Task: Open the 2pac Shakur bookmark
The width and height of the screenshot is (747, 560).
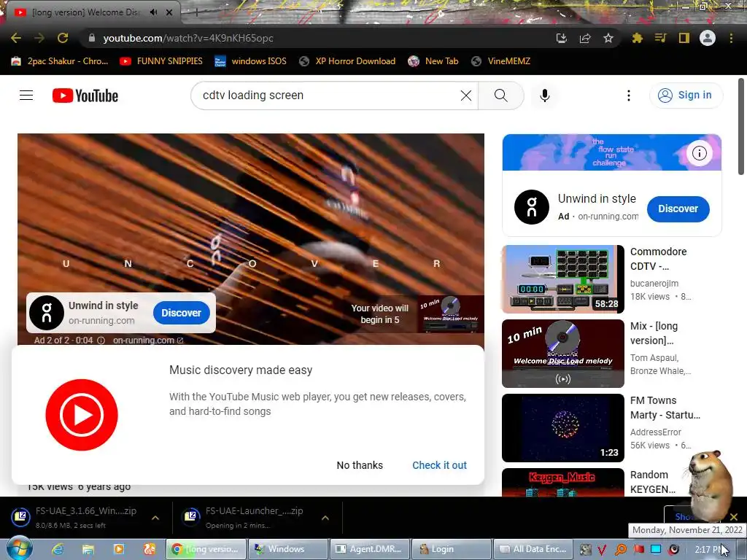Action: (60, 61)
